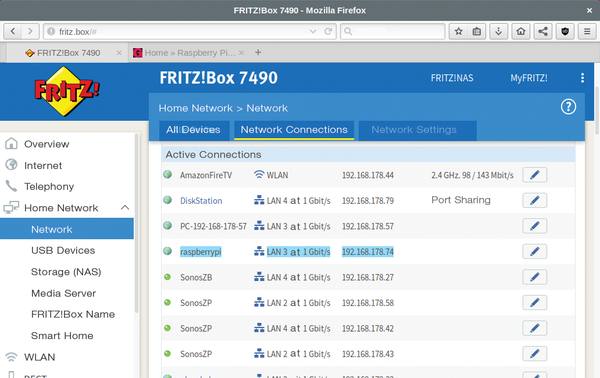Screen dimensions: 600x378
Task: Open Media Server sidebar entry
Action: 63,293
